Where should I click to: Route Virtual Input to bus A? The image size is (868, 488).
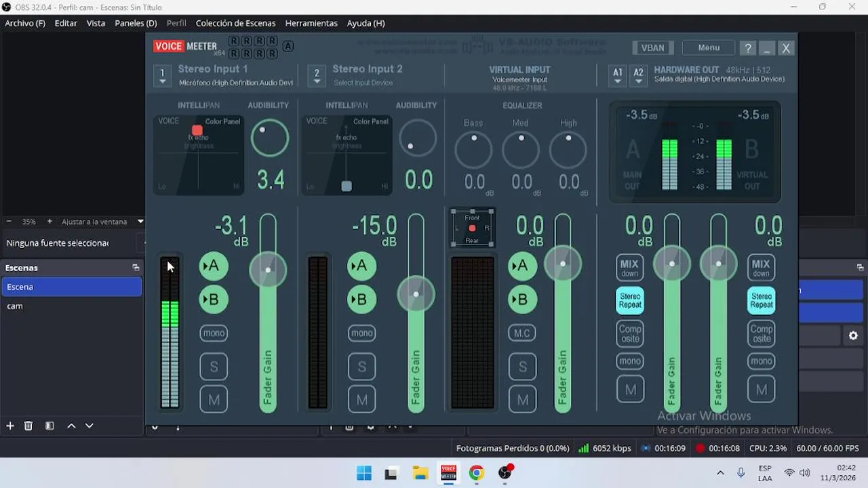click(x=522, y=266)
